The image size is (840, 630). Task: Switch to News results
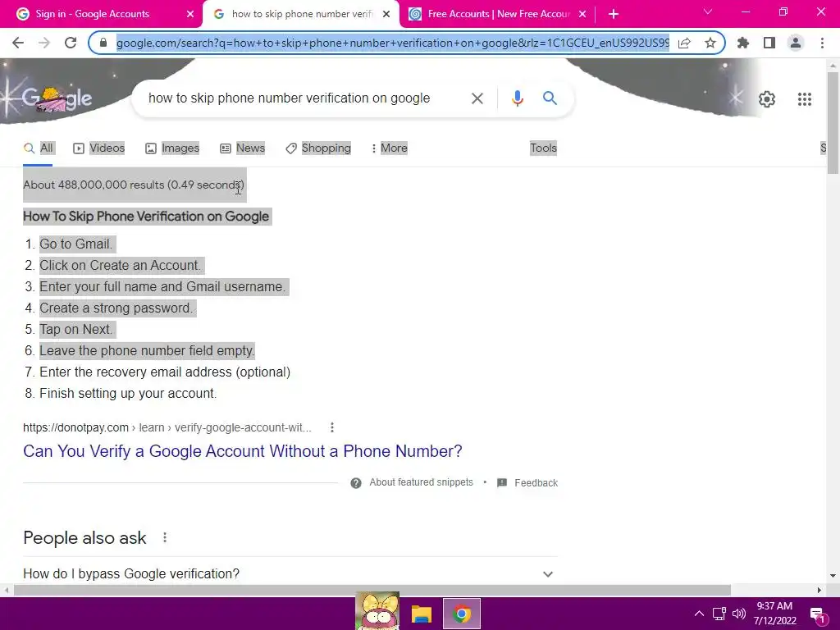coord(243,148)
